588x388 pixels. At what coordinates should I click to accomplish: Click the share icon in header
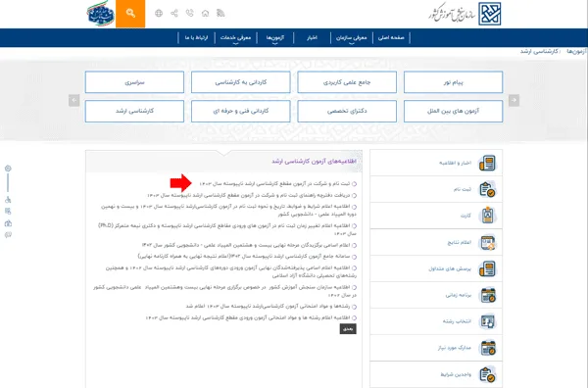(174, 14)
